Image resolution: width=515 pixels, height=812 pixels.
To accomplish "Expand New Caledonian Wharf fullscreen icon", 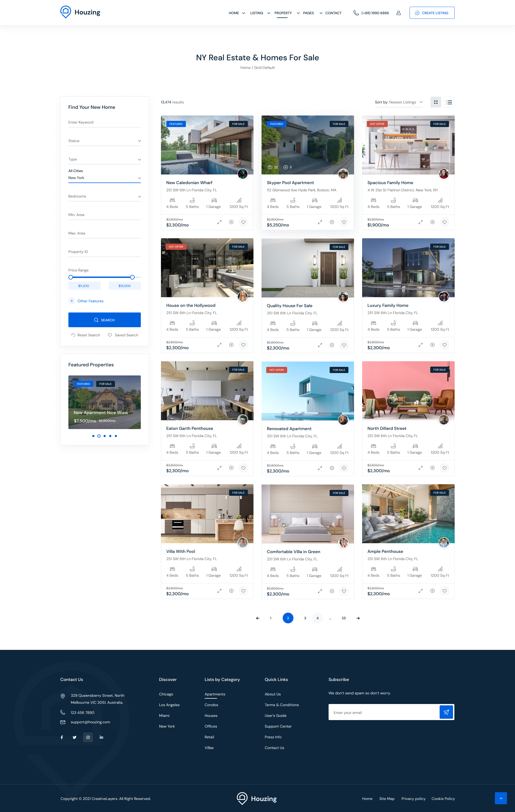I will 219,222.
